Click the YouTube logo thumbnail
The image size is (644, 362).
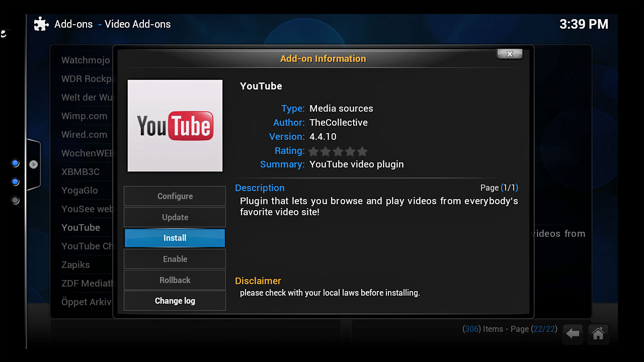(x=175, y=126)
